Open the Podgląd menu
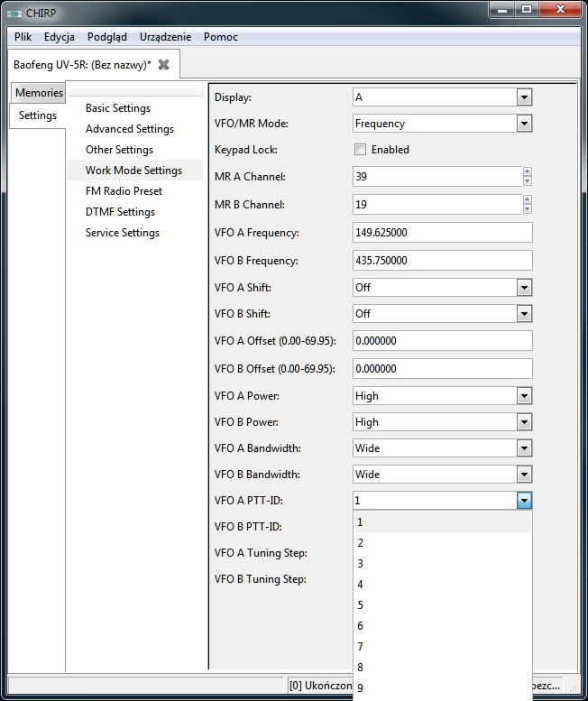 click(107, 37)
